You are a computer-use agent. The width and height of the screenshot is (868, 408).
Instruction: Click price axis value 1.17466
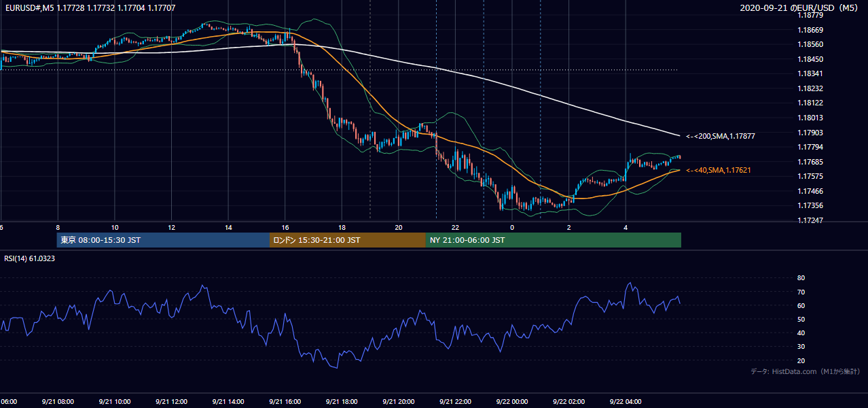[x=810, y=191]
